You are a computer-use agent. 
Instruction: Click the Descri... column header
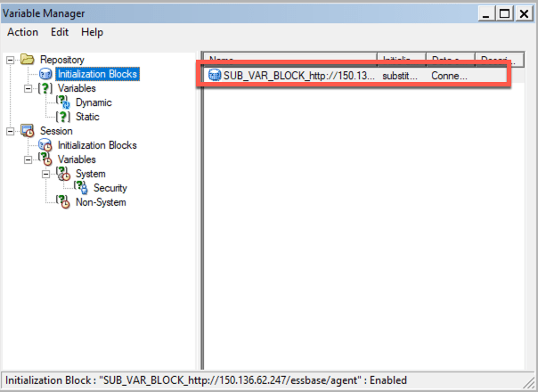pos(497,59)
